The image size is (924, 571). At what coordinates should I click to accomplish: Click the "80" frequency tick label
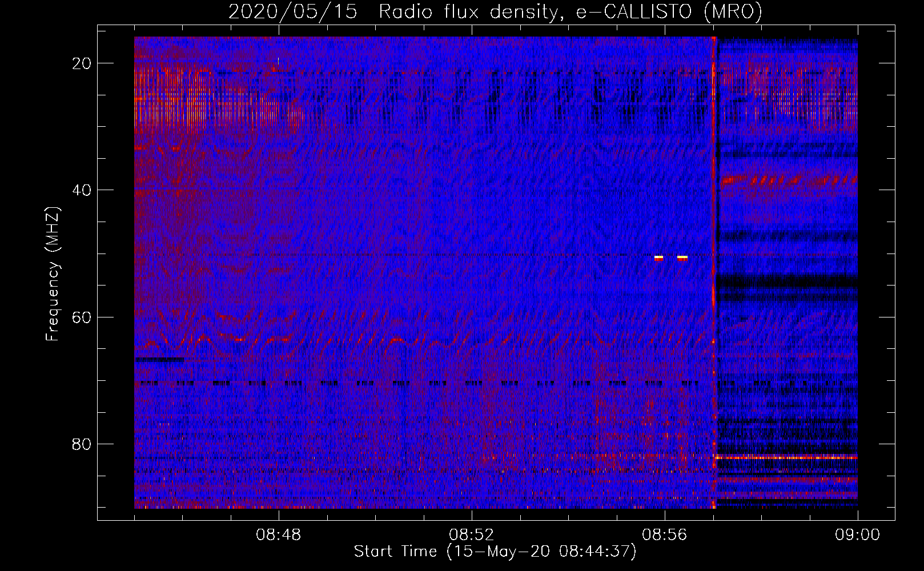(82, 444)
